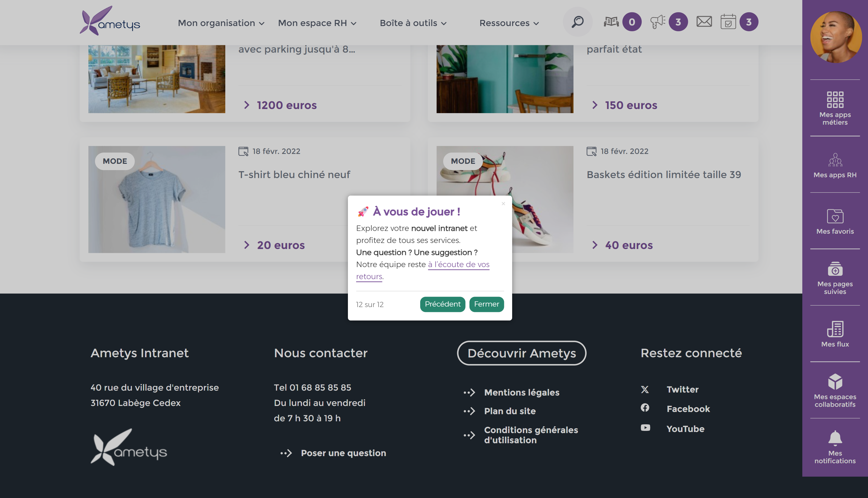Follow the 'à l'écoute de vos retours' link
868x498 pixels.
point(458,264)
